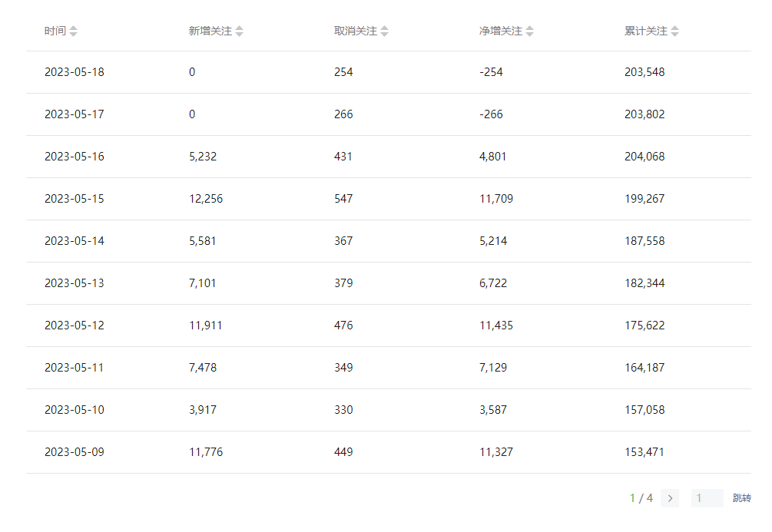Click the 新增关注 header label
Viewport: 772px width, 532px height.
click(x=210, y=31)
